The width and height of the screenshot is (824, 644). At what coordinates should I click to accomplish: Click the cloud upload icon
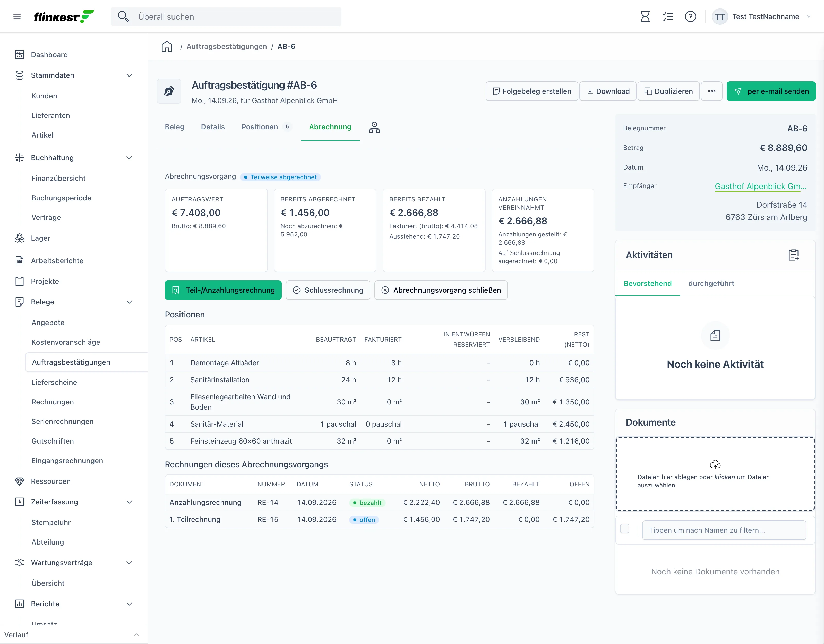(x=715, y=464)
